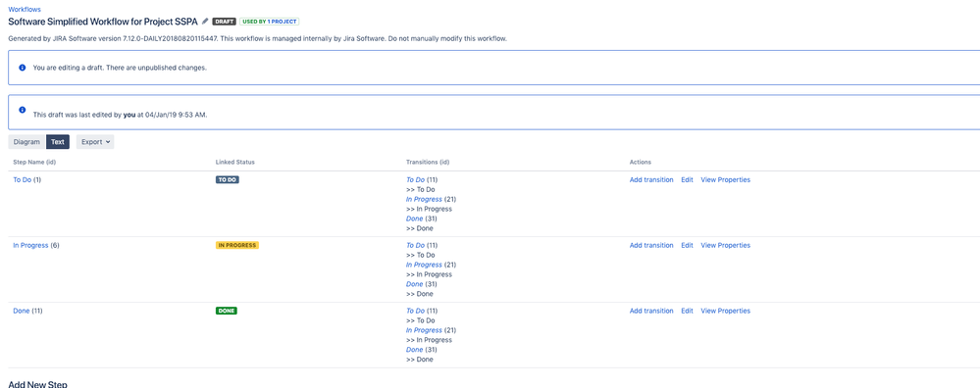
Task: Add transition for the To Do step
Action: click(x=651, y=179)
